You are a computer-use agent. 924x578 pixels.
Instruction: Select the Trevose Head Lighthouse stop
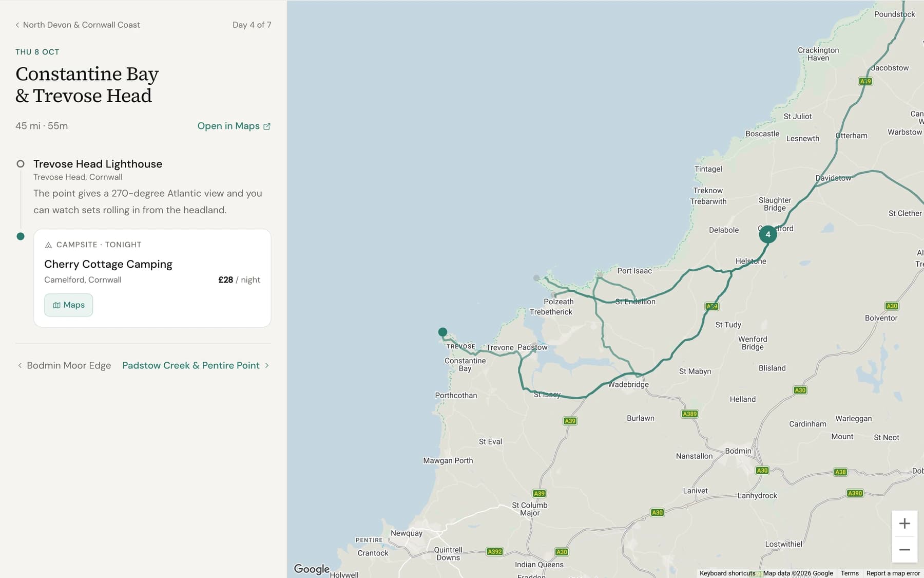tap(98, 164)
